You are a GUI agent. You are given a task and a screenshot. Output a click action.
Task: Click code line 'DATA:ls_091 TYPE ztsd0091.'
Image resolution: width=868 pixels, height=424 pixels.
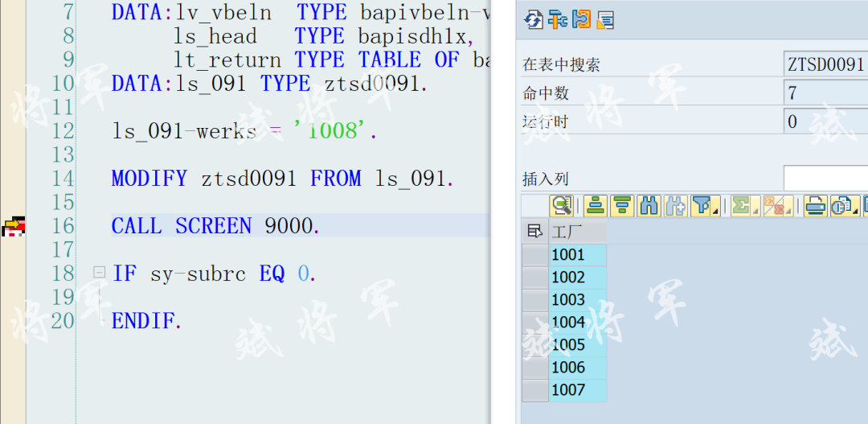point(270,84)
